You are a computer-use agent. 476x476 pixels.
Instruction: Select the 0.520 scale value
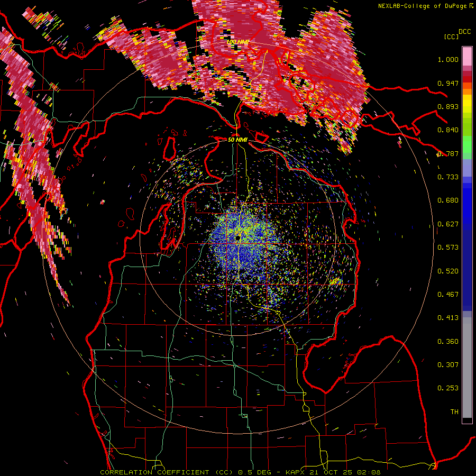[x=448, y=271]
